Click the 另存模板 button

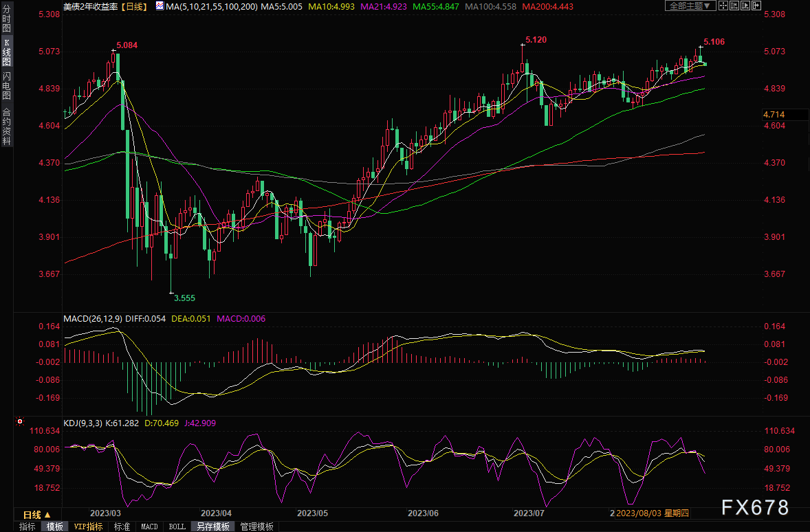(213, 527)
